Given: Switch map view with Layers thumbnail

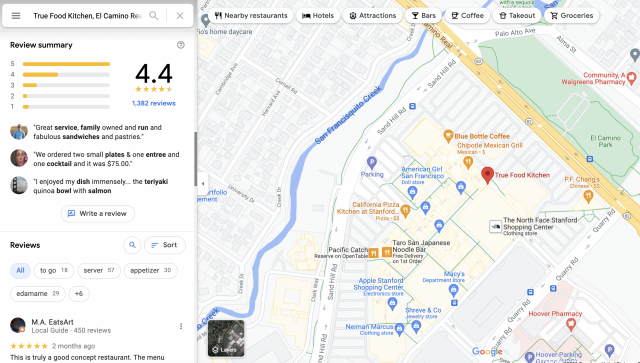Looking at the screenshot, I should pyautogui.click(x=226, y=339).
